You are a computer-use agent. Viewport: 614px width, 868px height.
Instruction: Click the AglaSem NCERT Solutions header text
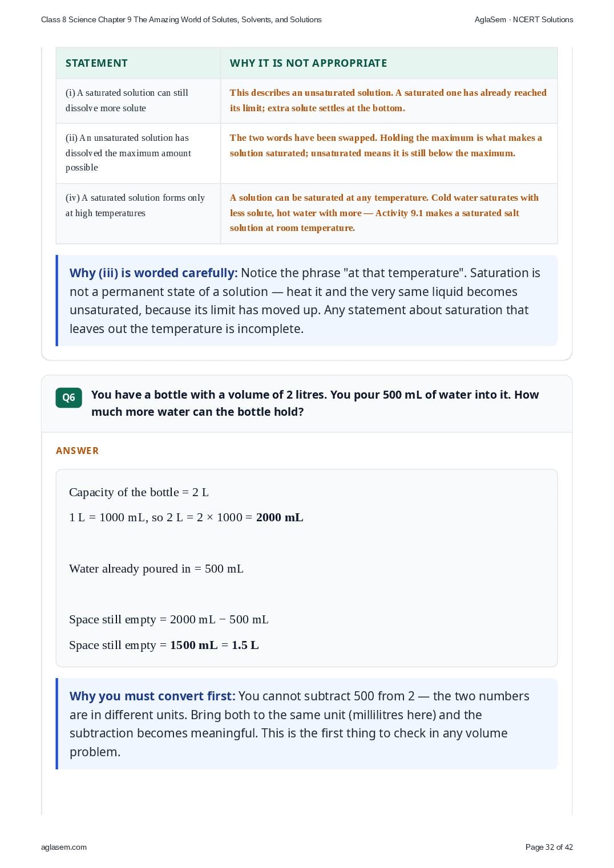[523, 19]
